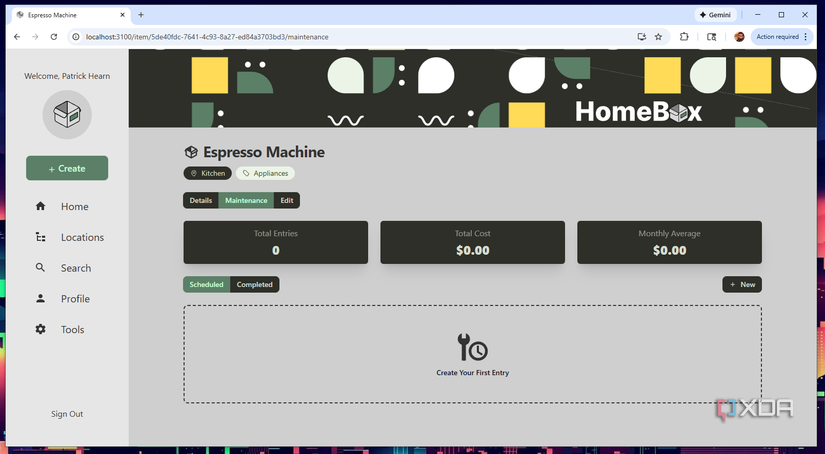Click the HomeBox logo in banner
The image size is (825, 454).
638,112
